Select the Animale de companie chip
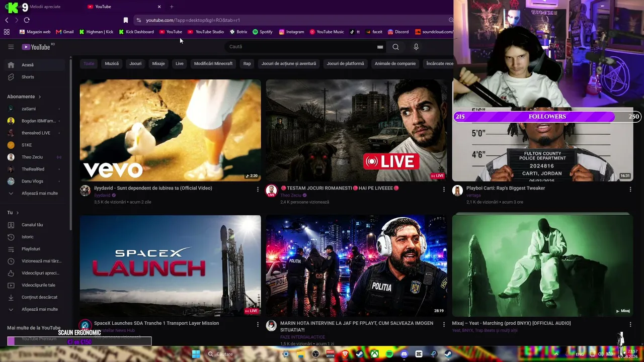 (x=395, y=64)
